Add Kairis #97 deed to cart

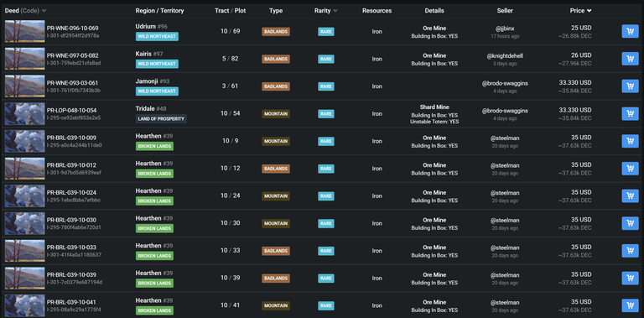630,59
